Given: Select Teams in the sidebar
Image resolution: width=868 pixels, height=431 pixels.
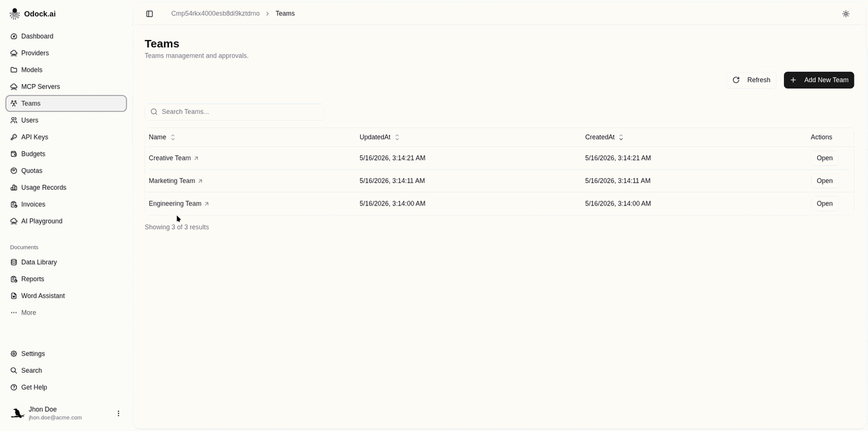Looking at the screenshot, I should 66,104.
